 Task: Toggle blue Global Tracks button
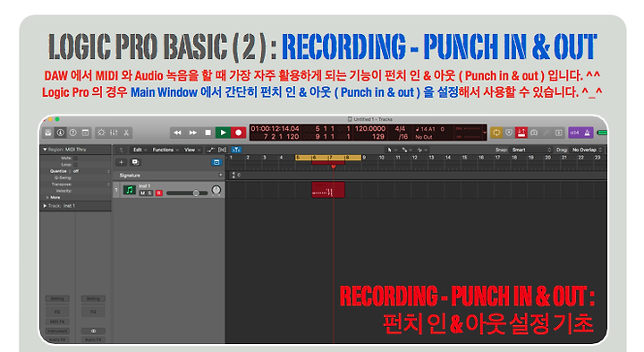216,162
